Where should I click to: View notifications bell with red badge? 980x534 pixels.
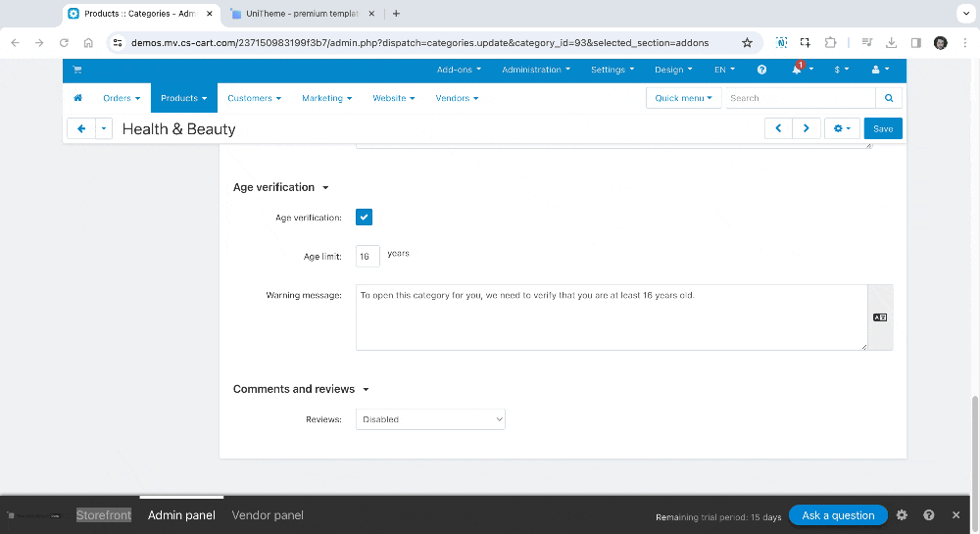click(x=797, y=70)
